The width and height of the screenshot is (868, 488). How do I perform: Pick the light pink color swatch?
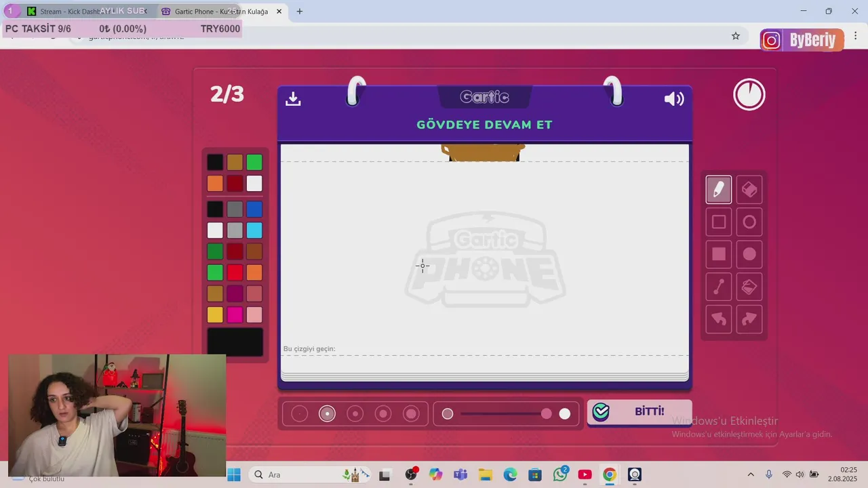pos(254,314)
